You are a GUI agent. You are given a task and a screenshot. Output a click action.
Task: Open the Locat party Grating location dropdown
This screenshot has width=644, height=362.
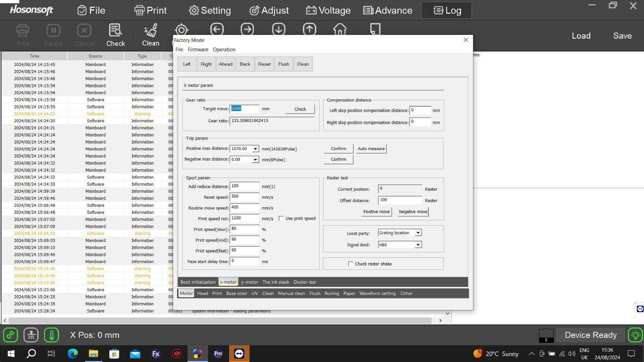pos(418,233)
